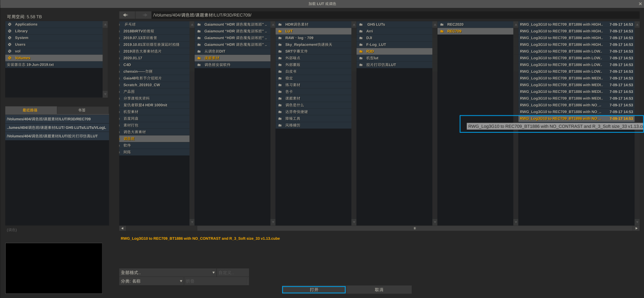Expand the 分类: 名称 sort dropdown
644x298 pixels.
(x=151, y=281)
